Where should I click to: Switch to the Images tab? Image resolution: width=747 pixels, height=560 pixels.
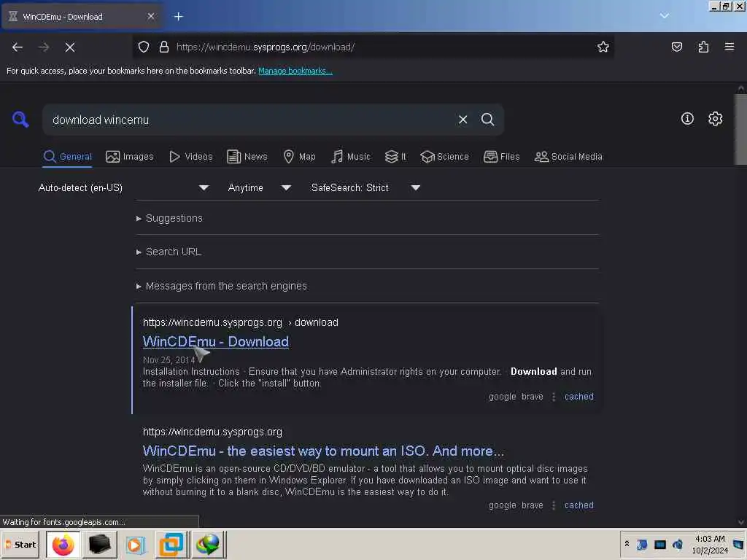pyautogui.click(x=130, y=157)
